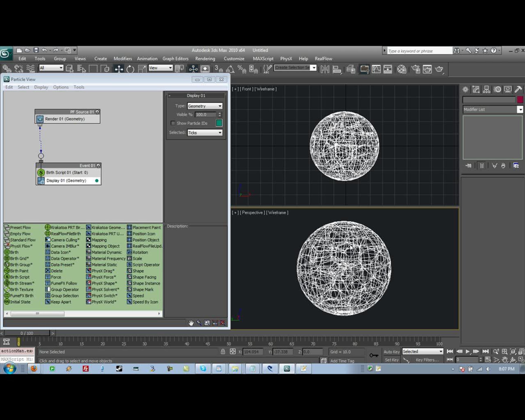Toggle Show End Result in modifier stack
Image resolution: width=525 pixels, height=420 pixels.
(x=482, y=166)
